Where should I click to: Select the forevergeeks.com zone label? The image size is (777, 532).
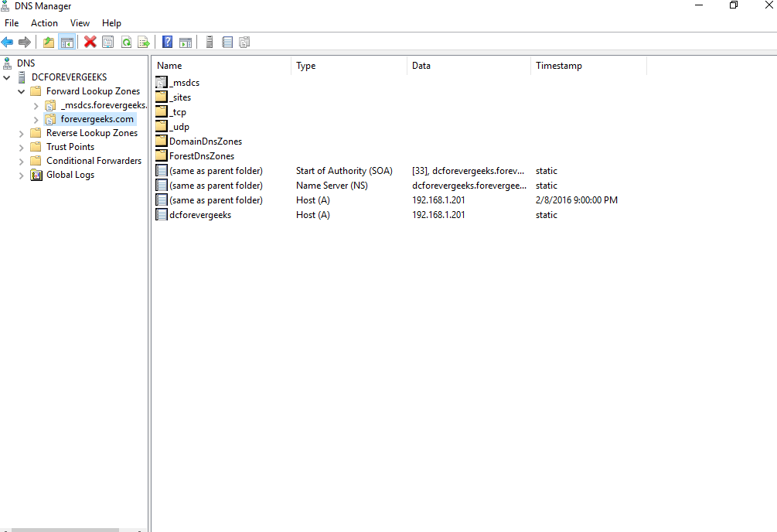(97, 119)
